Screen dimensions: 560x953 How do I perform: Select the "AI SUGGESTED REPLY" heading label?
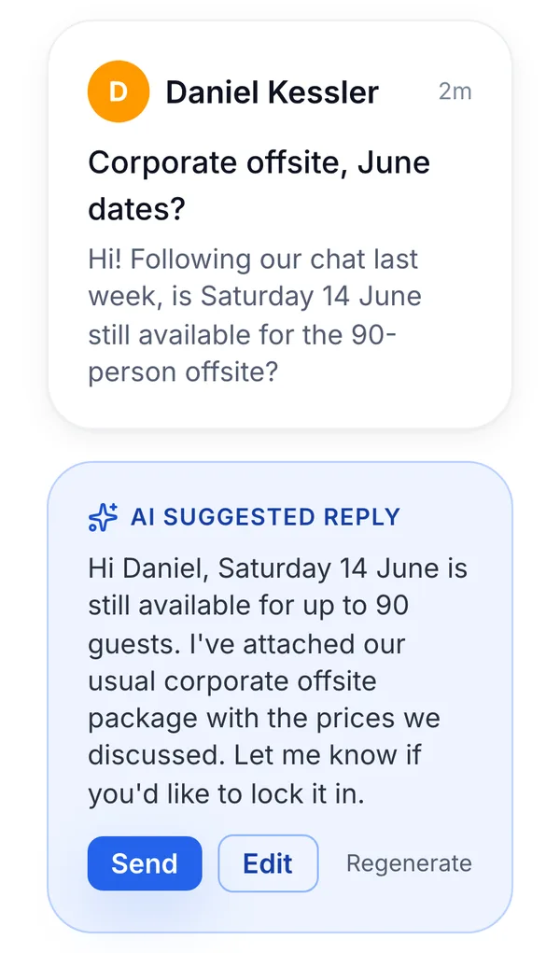click(x=266, y=517)
